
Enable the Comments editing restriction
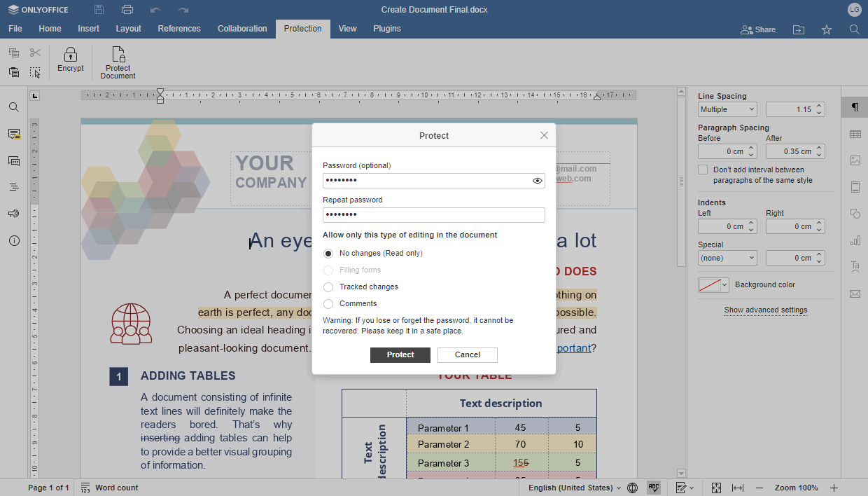tap(328, 302)
